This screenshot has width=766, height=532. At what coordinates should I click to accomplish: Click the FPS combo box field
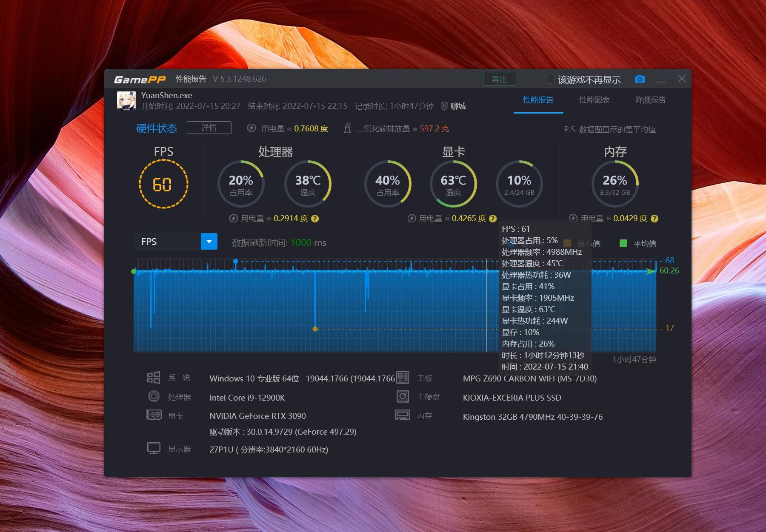(168, 242)
